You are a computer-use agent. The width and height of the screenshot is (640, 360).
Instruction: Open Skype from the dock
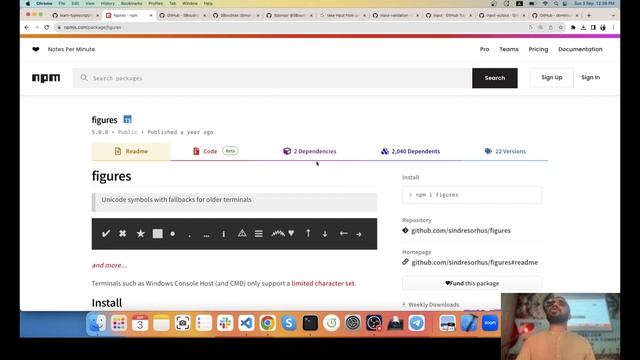click(x=289, y=323)
